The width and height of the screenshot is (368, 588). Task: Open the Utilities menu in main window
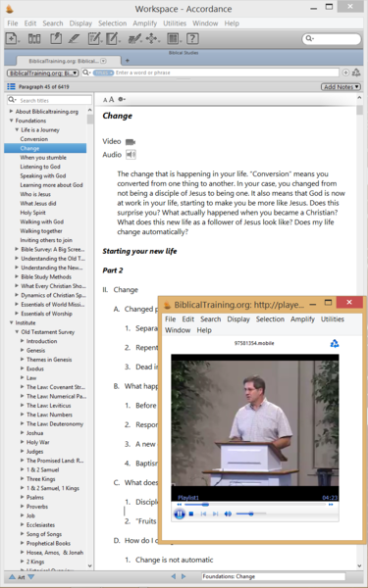click(175, 24)
